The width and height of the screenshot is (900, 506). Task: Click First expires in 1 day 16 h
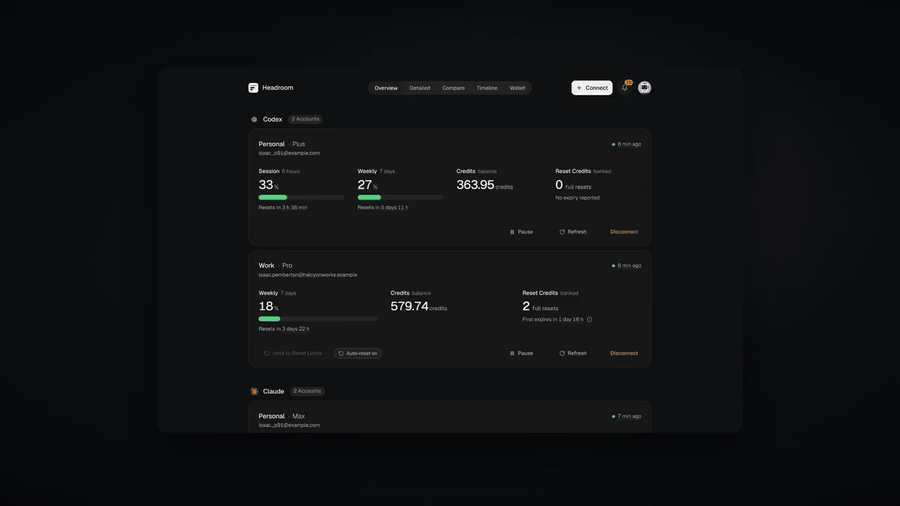[x=553, y=320]
